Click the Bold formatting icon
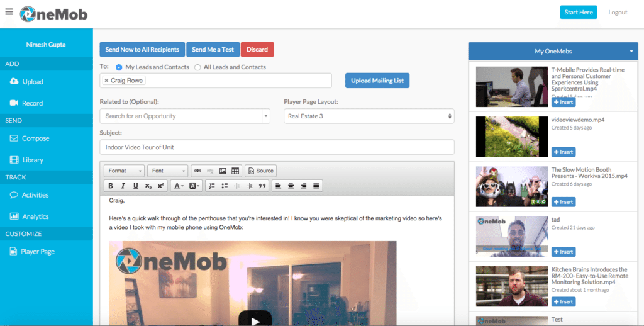644x326 pixels. 111,186
